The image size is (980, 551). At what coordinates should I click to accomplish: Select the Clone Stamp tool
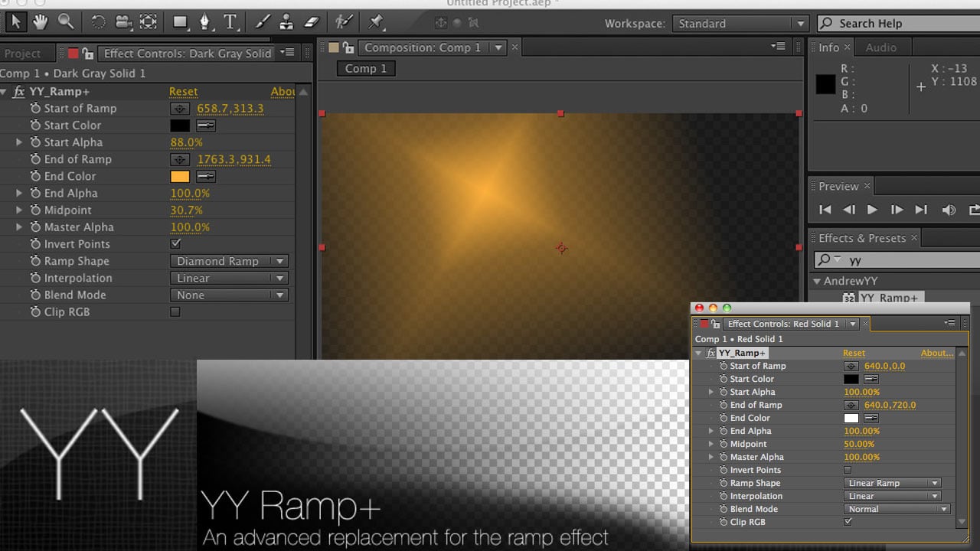coord(287,21)
